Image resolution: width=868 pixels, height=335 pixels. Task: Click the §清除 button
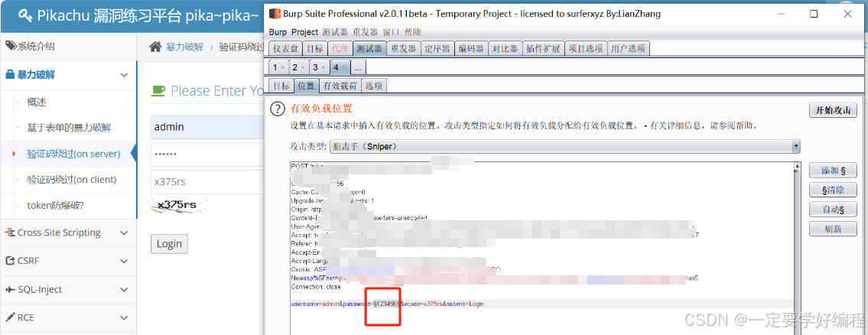(833, 190)
